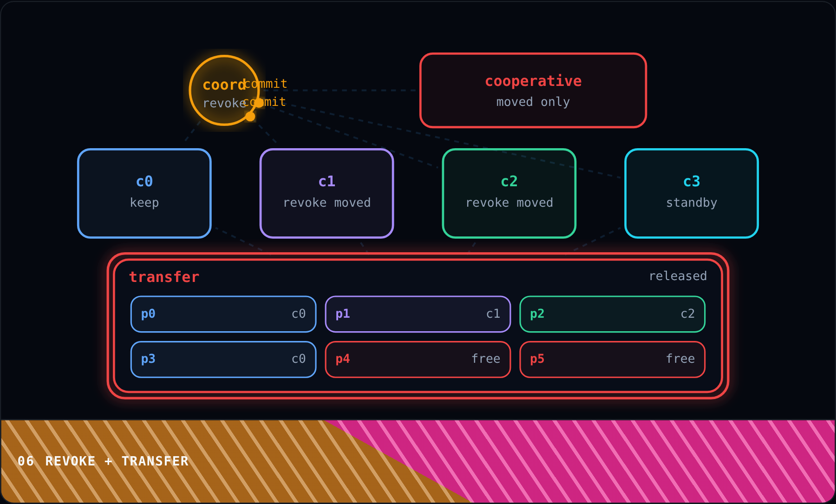
Task: Click partition p2 owned by c2
Action: (x=613, y=314)
